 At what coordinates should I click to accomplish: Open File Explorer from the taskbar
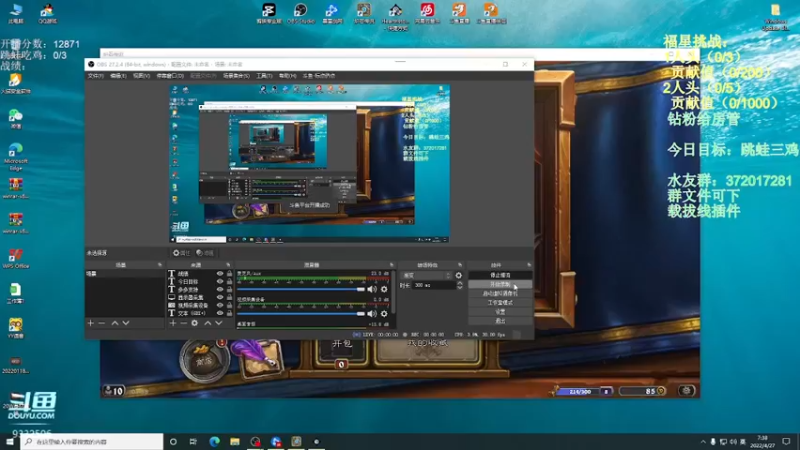click(235, 441)
